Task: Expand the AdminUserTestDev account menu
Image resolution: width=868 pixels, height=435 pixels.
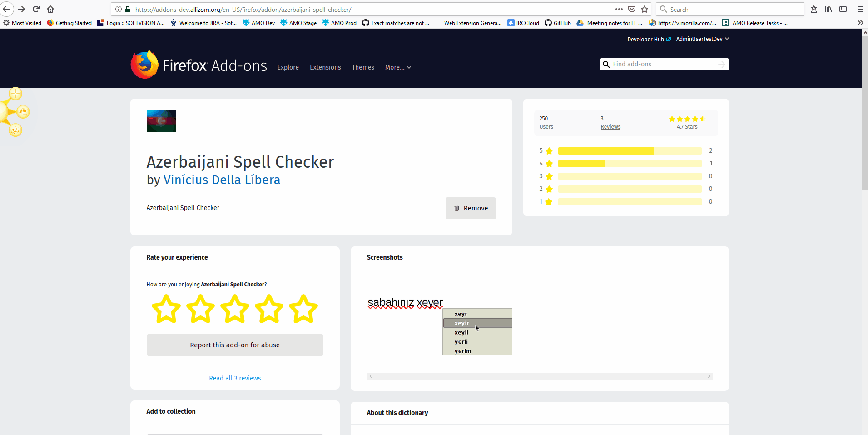Action: click(x=702, y=39)
